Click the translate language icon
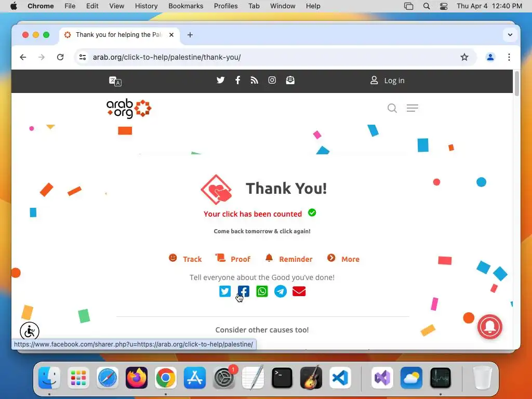 click(x=115, y=81)
